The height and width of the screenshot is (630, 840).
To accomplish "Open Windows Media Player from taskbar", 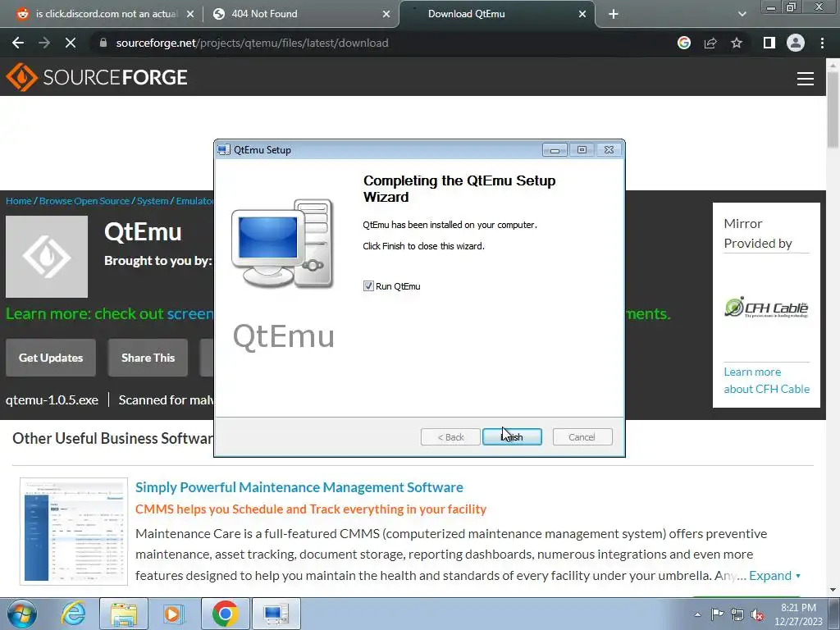I will pyautogui.click(x=174, y=614).
